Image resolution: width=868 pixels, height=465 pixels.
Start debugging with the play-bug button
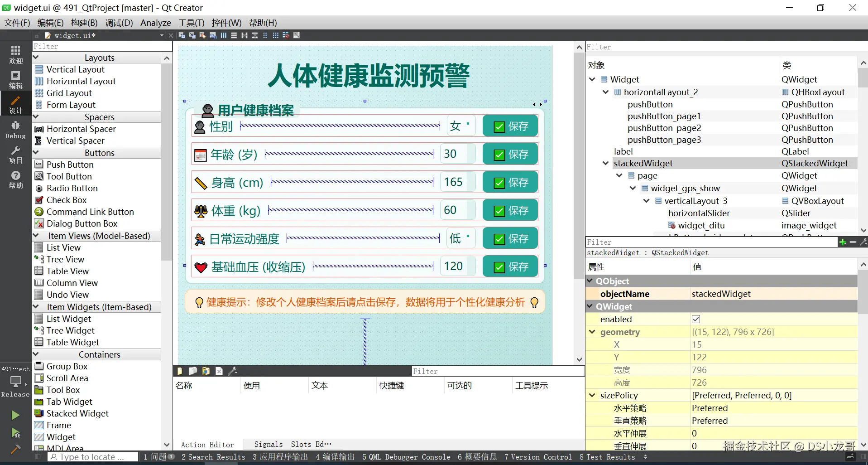click(15, 433)
